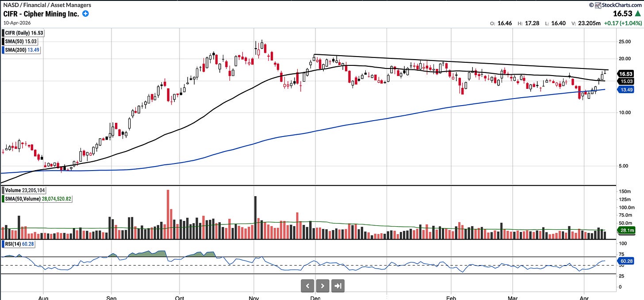Click the blue 13.49 tag on price axis
This screenshot has height=300, width=644.
tap(626, 90)
